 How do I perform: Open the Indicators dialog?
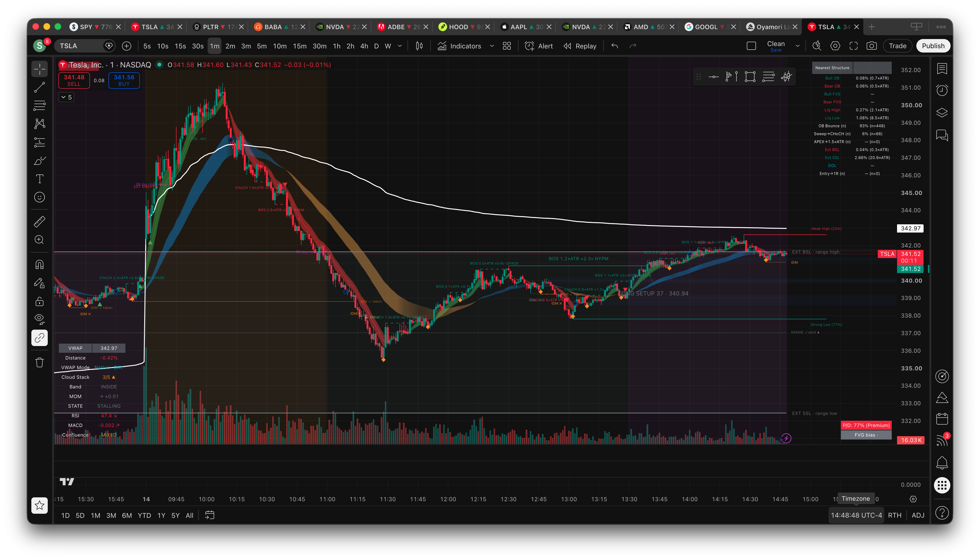(460, 46)
